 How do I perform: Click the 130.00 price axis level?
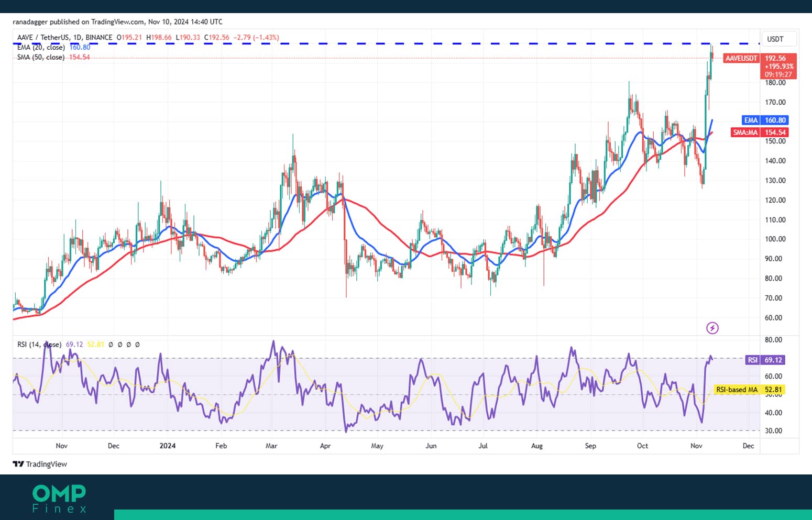point(775,181)
